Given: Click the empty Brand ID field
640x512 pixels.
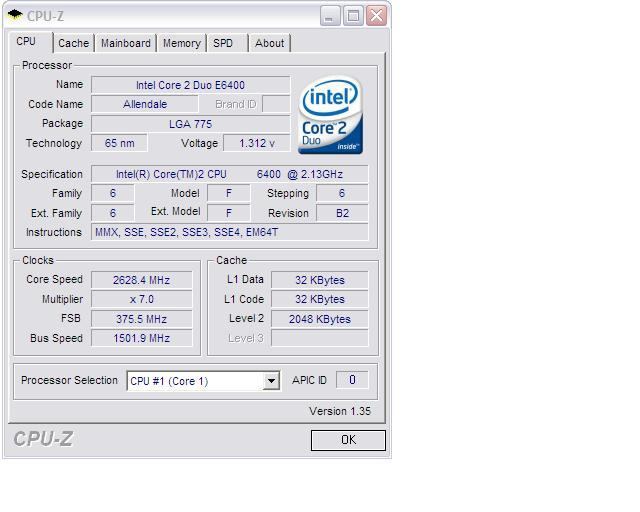Looking at the screenshot, I should 276,104.
